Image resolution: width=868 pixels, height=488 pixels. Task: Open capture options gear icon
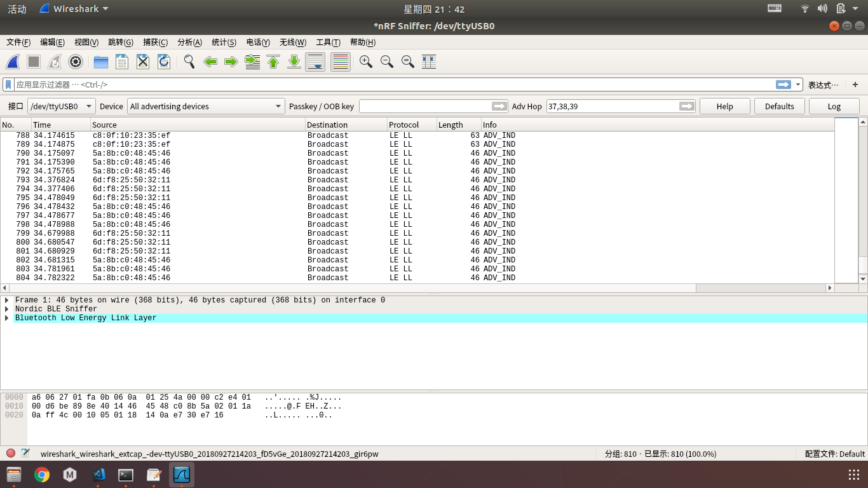pos(76,62)
